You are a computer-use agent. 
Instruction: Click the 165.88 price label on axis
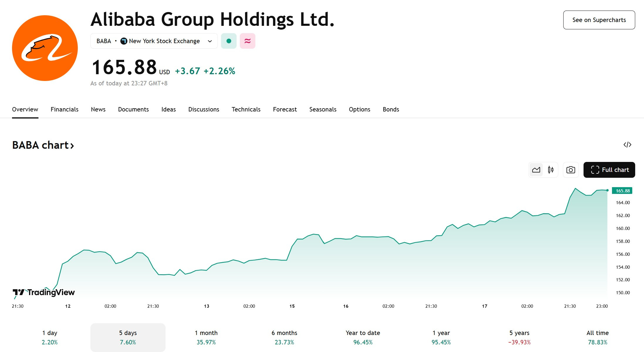pyautogui.click(x=622, y=191)
